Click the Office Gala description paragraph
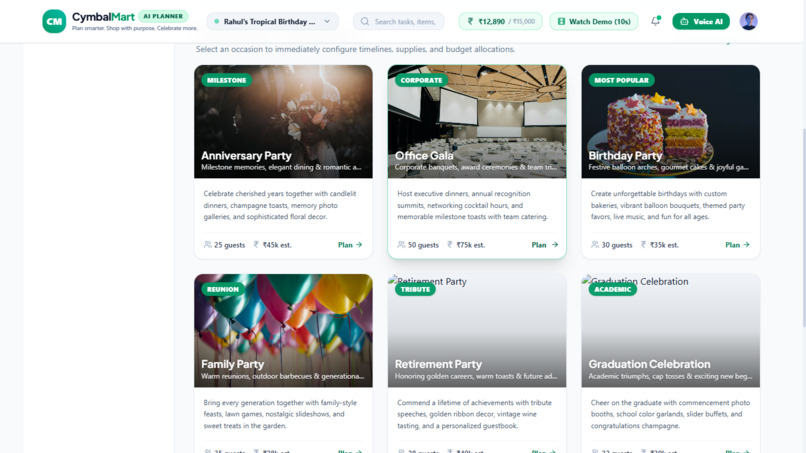Image resolution: width=806 pixels, height=453 pixels. click(473, 205)
